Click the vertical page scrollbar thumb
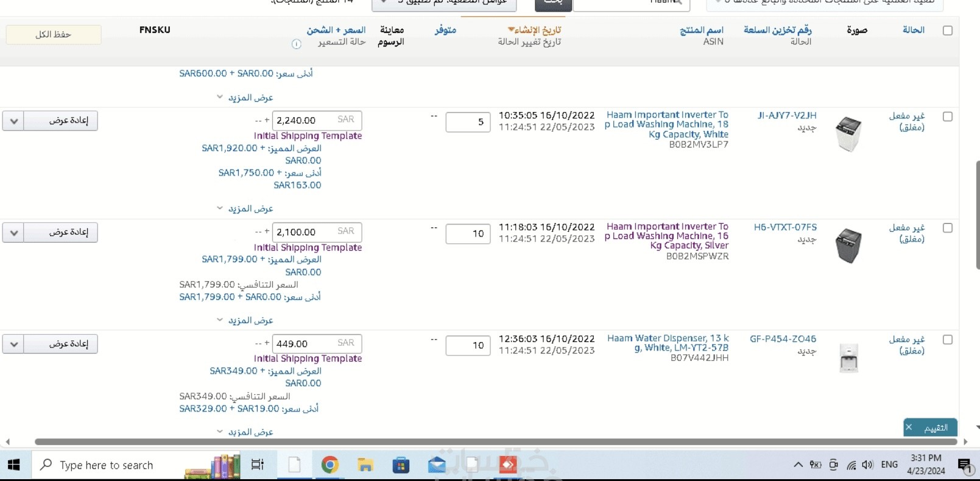The image size is (980, 481). [x=978, y=215]
